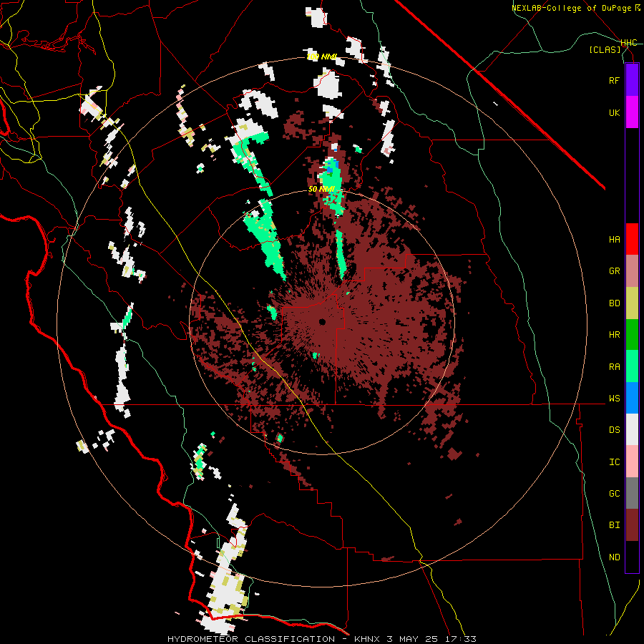Click the KHNX station identifier
644x644 pixels.
click(x=368, y=639)
